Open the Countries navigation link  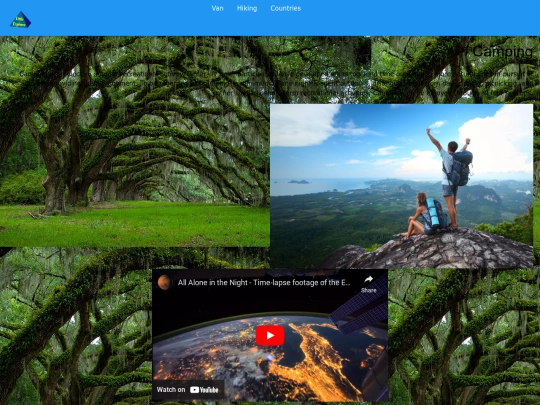285,8
